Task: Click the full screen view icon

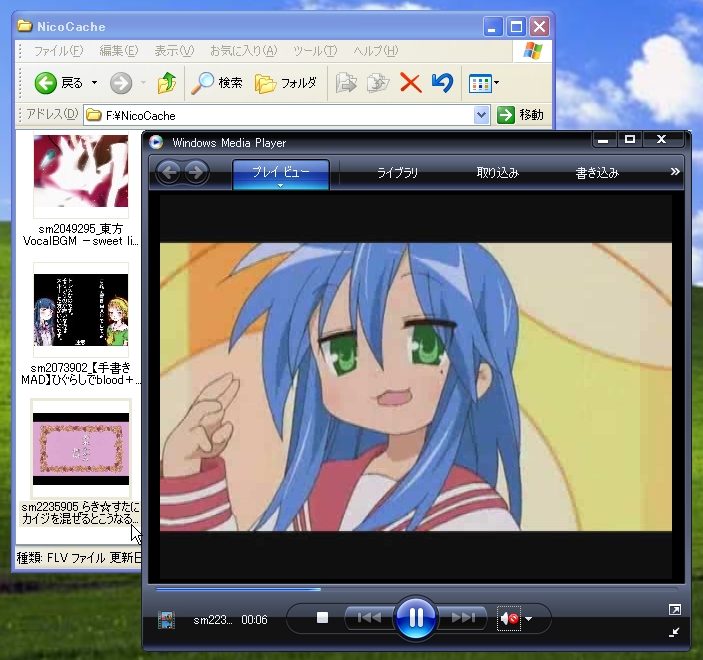Action: (x=675, y=609)
